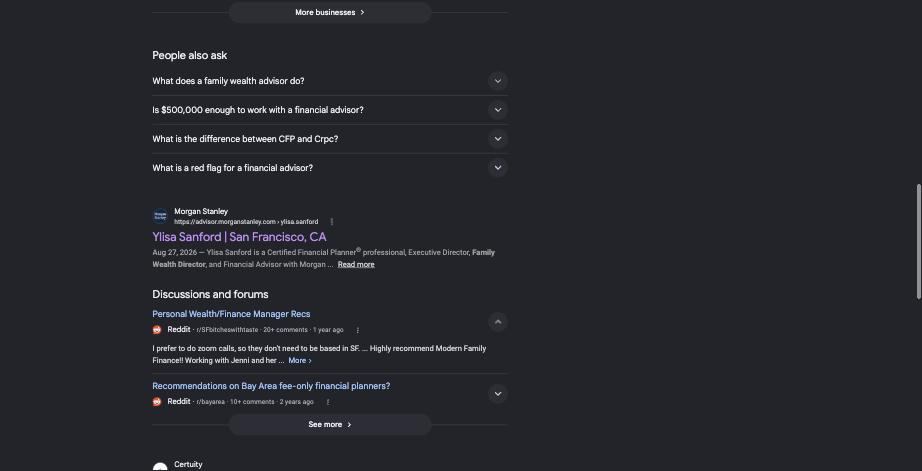Expand Bay Area fee-only financial planners discussion
The image size is (922, 471).
497,393
